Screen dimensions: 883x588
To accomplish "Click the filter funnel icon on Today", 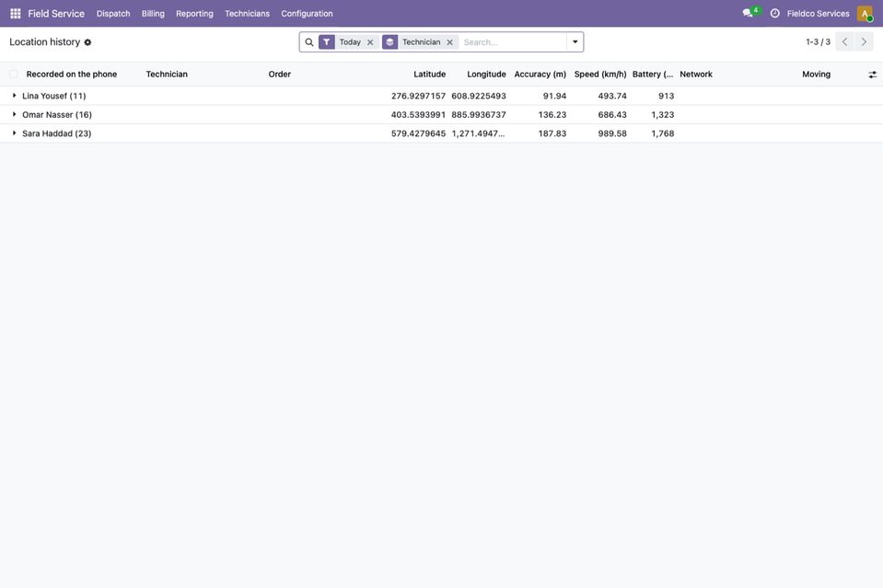I will 327,42.
